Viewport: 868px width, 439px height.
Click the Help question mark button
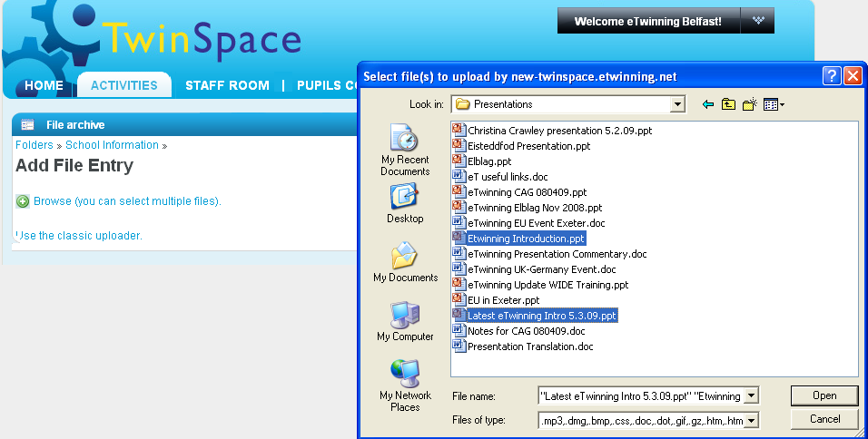[832, 76]
